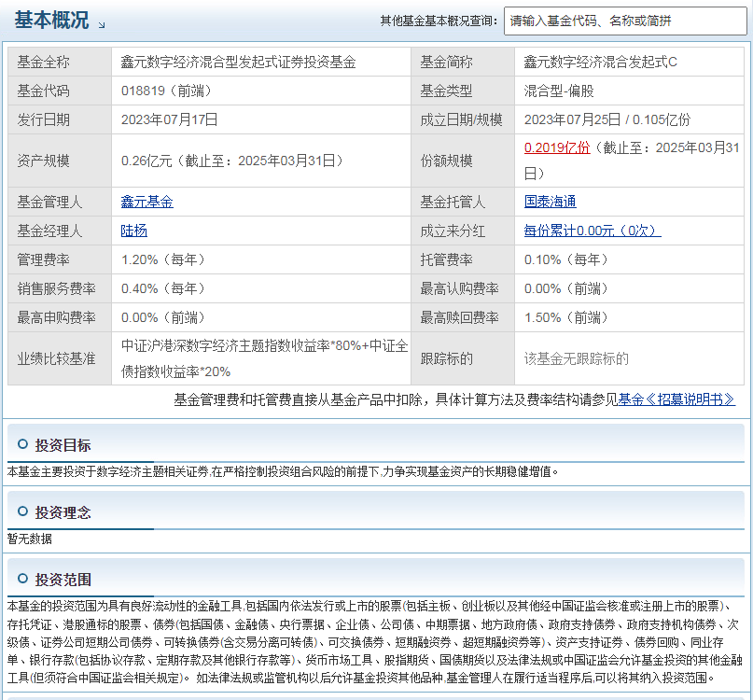
Task: Click the 基金代码 row label
Action: click(43, 91)
